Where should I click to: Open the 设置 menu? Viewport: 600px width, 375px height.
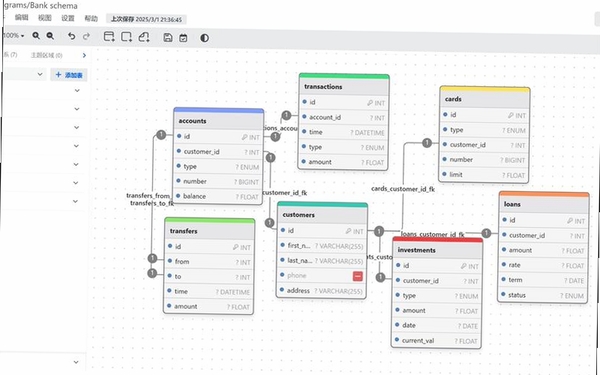click(x=68, y=18)
